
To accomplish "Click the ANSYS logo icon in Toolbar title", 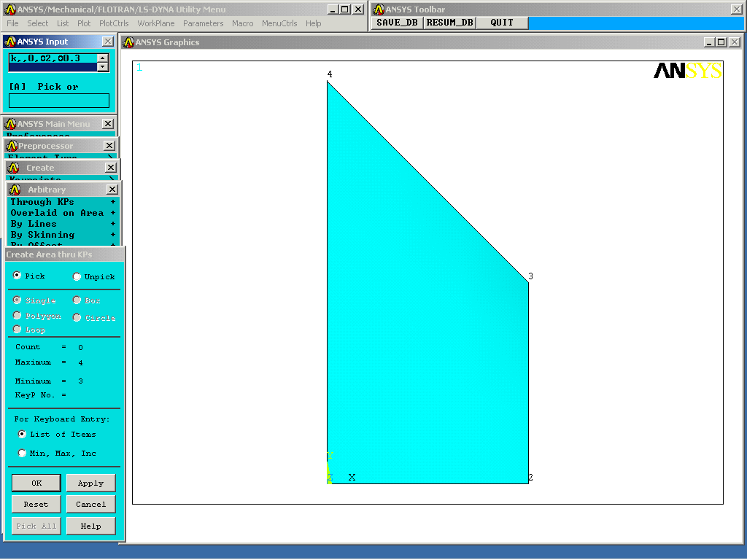I will coord(379,9).
